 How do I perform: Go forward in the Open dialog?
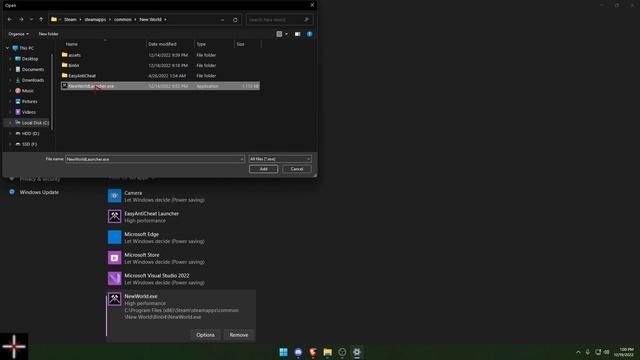[x=21, y=20]
